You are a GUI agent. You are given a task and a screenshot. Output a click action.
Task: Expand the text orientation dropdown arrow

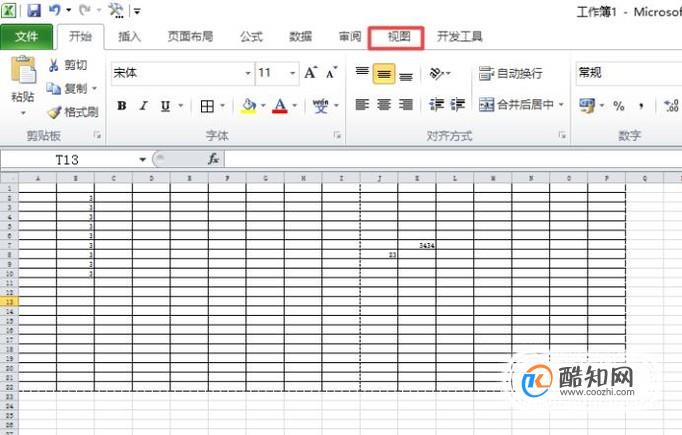pos(448,73)
